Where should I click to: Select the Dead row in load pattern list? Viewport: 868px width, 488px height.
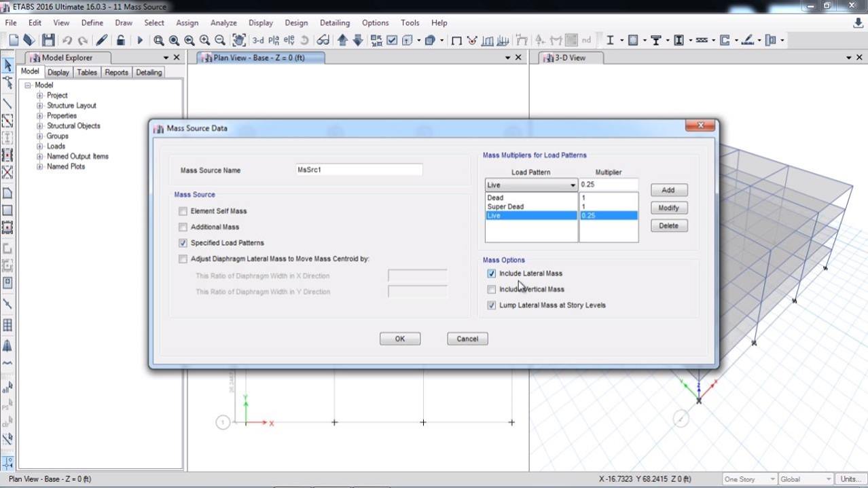(x=531, y=198)
